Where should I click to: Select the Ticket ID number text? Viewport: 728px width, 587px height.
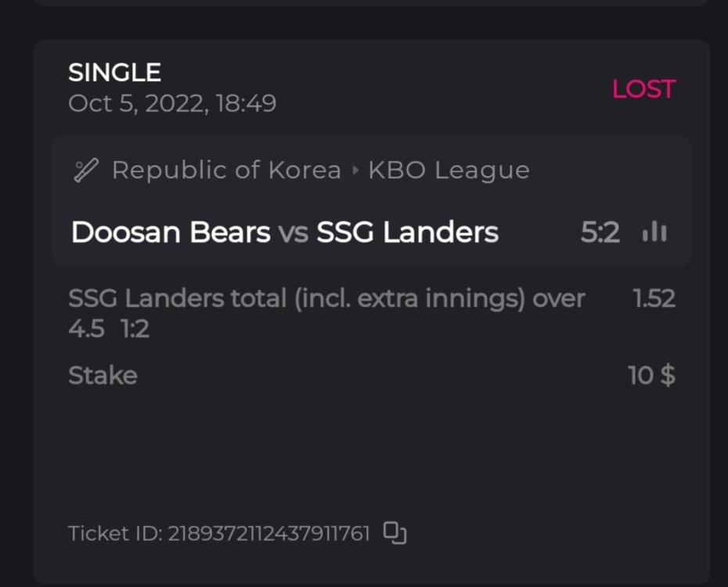click(x=268, y=534)
